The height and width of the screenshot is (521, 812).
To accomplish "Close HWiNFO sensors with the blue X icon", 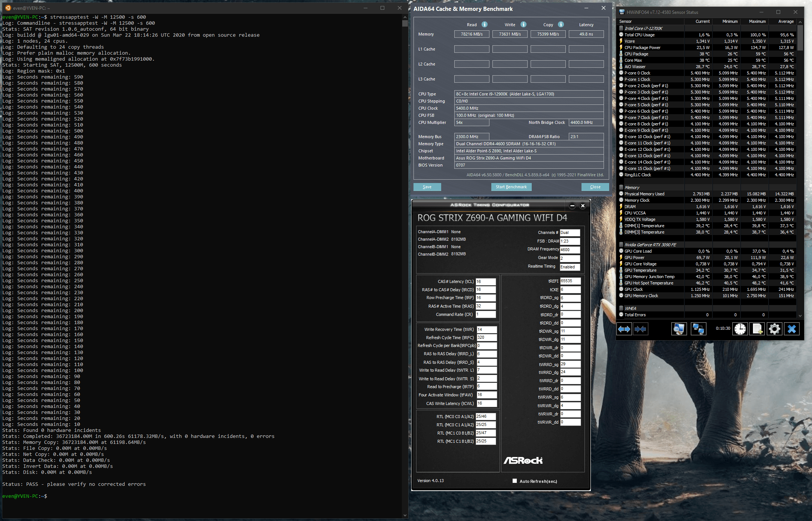I will click(791, 329).
